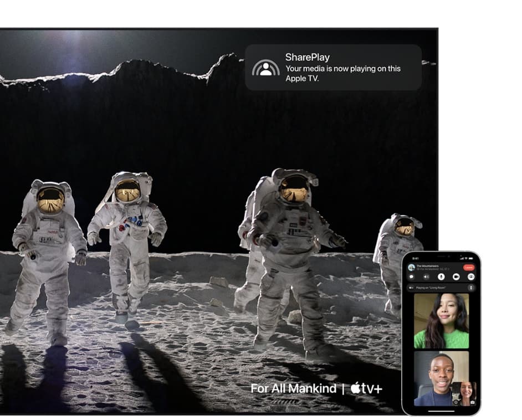Open the remote control icon in Playing on bar
The image size is (522, 420).
click(471, 288)
